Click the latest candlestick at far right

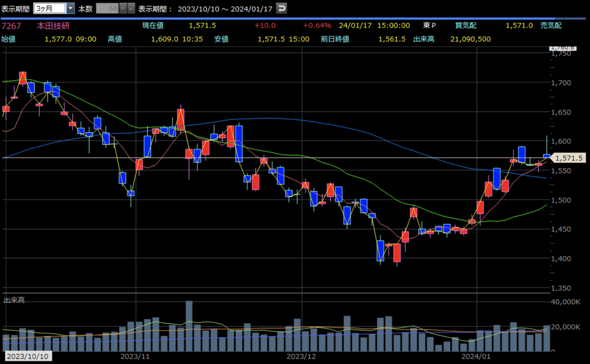(547, 156)
